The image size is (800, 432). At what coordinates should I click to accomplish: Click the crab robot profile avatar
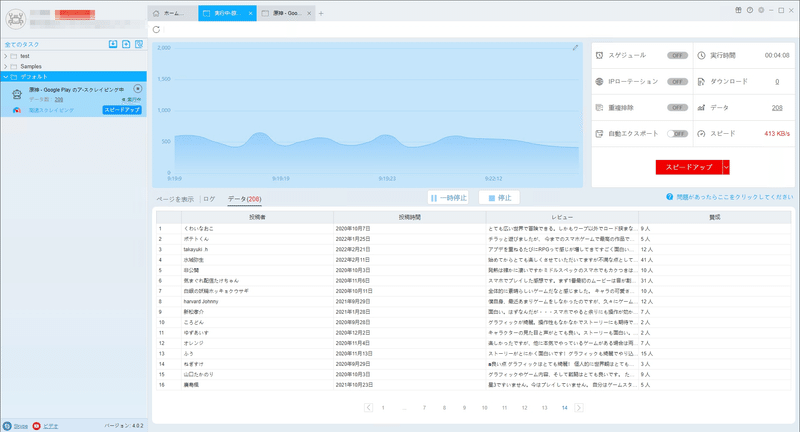click(x=16, y=19)
